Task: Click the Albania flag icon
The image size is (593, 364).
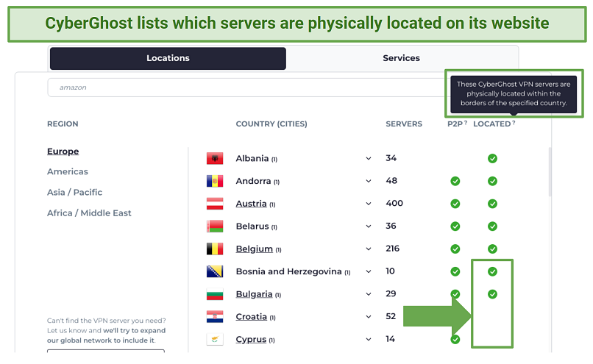Action: [x=215, y=158]
